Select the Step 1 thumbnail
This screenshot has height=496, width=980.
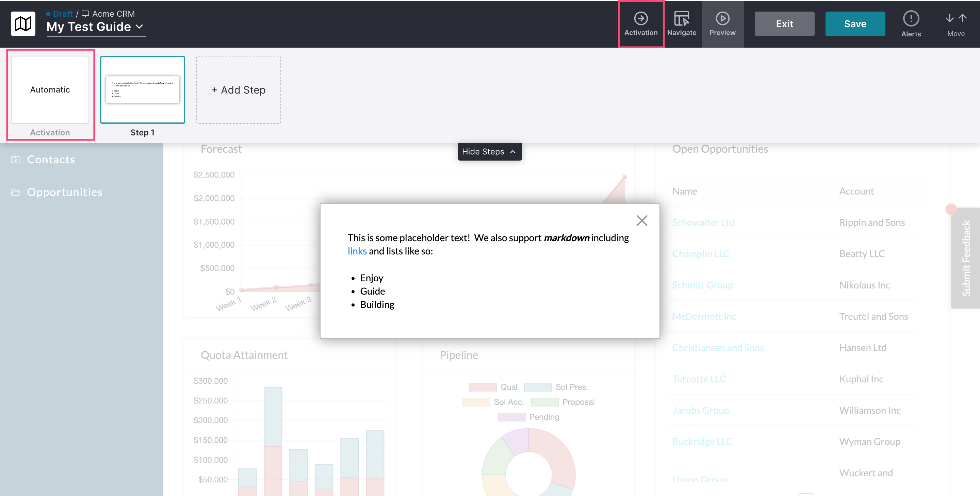point(142,90)
